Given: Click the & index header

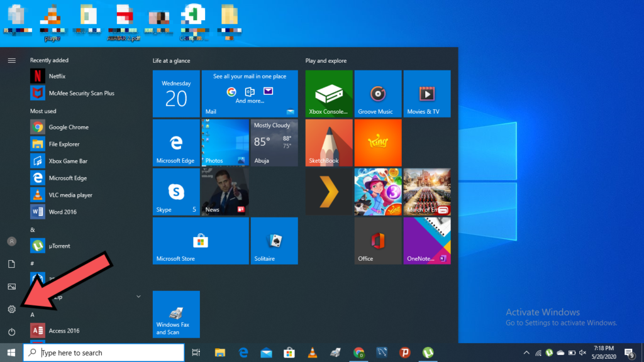Looking at the screenshot, I should [33, 230].
